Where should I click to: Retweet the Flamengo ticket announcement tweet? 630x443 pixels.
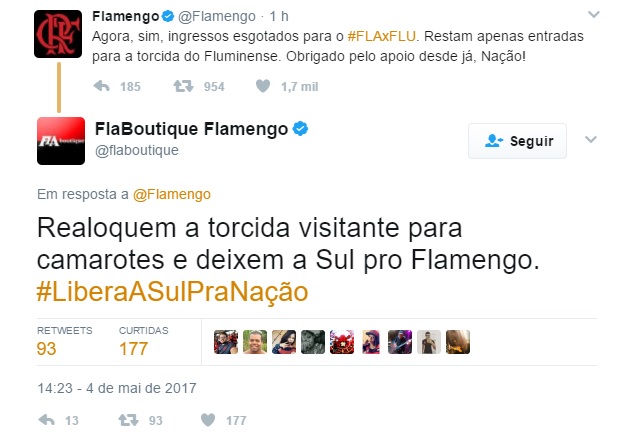click(x=183, y=86)
